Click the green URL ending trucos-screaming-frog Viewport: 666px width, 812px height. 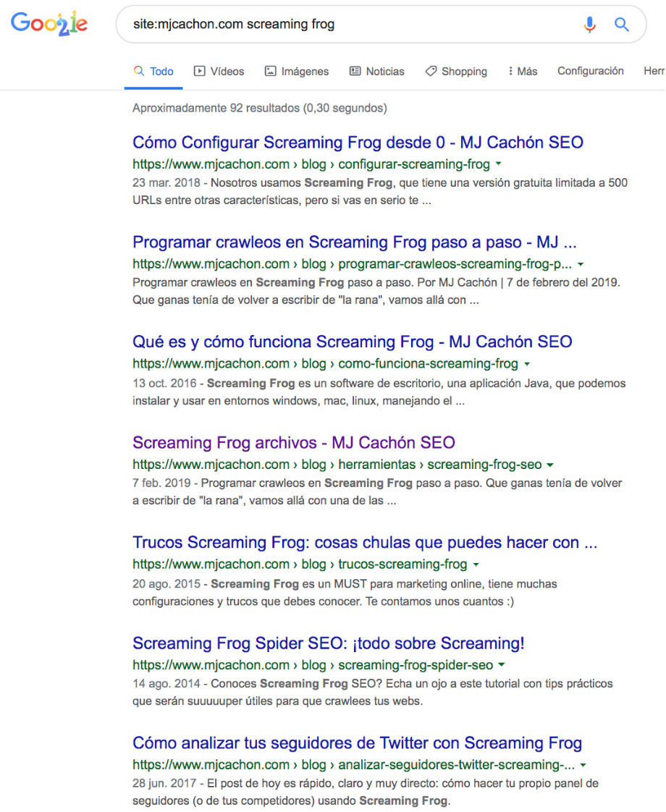point(300,564)
